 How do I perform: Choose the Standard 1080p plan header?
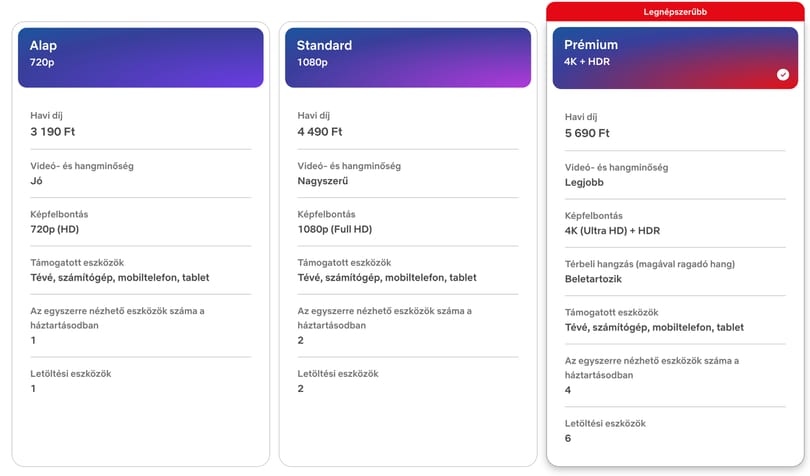pyautogui.click(x=407, y=57)
